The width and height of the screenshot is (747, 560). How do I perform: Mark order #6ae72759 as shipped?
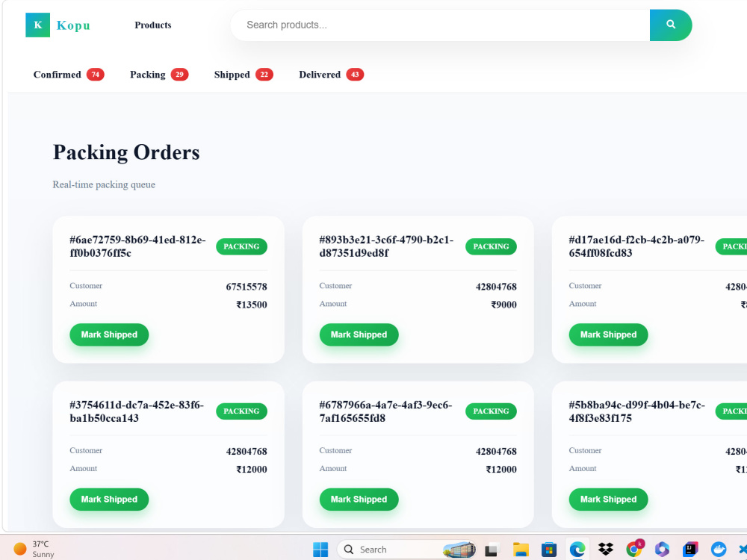point(109,335)
